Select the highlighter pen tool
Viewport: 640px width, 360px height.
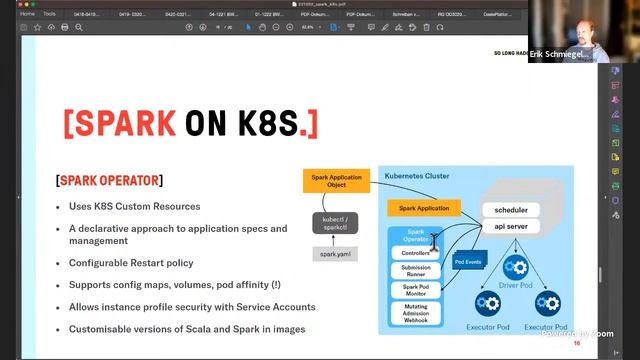pos(385,27)
